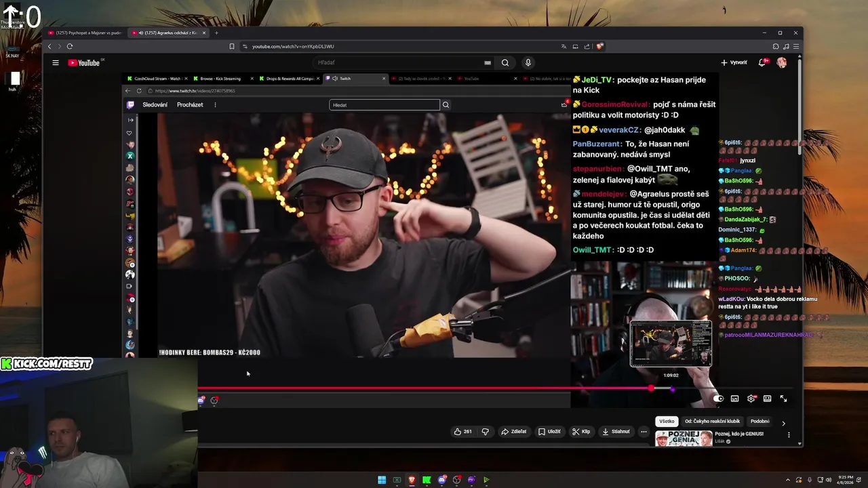Image resolution: width=868 pixels, height=488 pixels.
Task: Open more actions ellipsis next to Stiahnuť
Action: [x=644, y=431]
